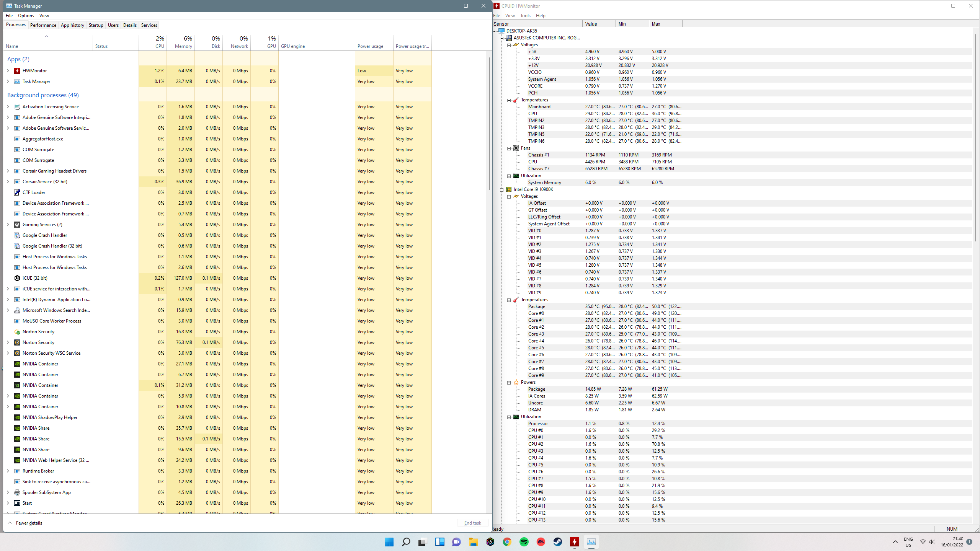The width and height of the screenshot is (980, 551).
Task: Click the Intel Core i9 10900K chip icon
Action: point(509,189)
